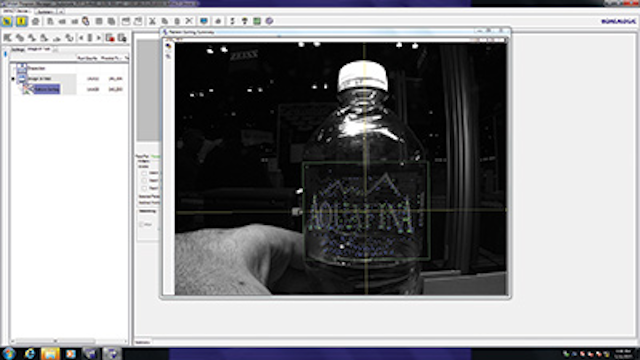
Task: Open the Windows Start menu orb
Action: pos(9,353)
